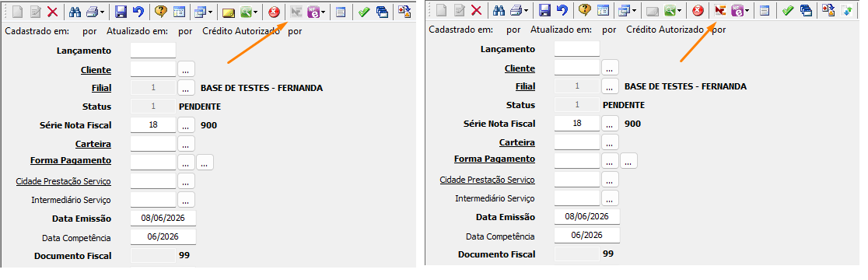The image size is (868, 280).
Task: Expand printer dropdown arrow, left screenshot
Action: 101,12
